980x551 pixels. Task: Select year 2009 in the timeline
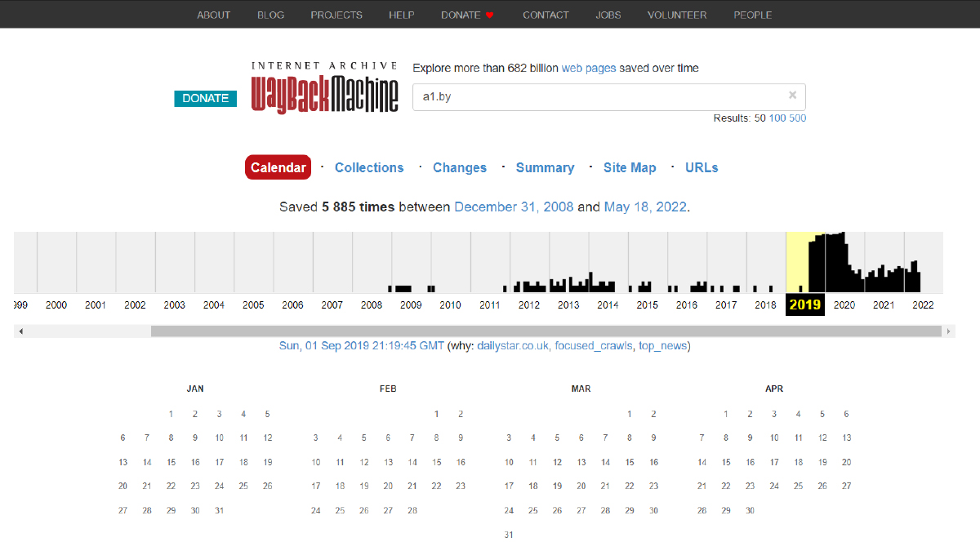point(411,305)
